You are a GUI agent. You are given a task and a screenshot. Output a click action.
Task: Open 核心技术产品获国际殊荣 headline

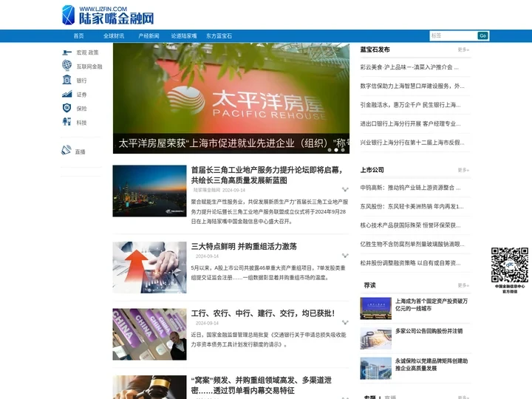[410, 225]
